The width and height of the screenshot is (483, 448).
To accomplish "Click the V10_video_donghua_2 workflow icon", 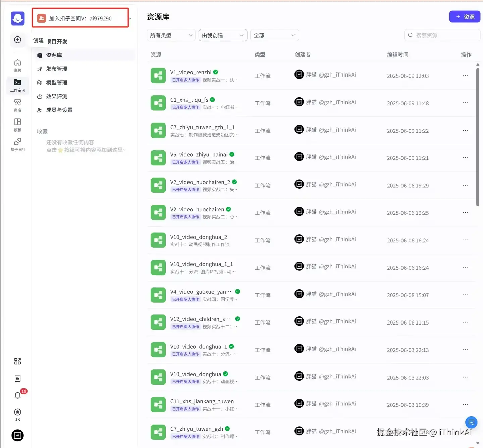I will coord(158,240).
